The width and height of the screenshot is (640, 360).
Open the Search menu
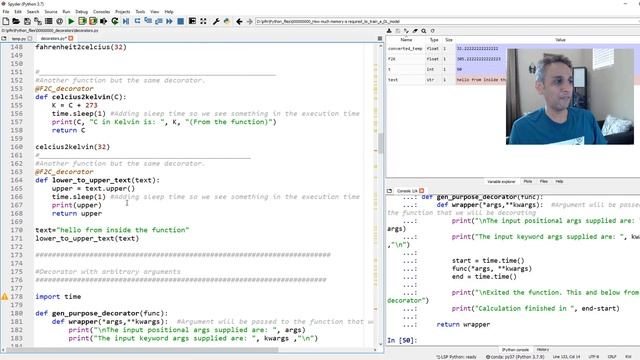pyautogui.click(x=33, y=12)
